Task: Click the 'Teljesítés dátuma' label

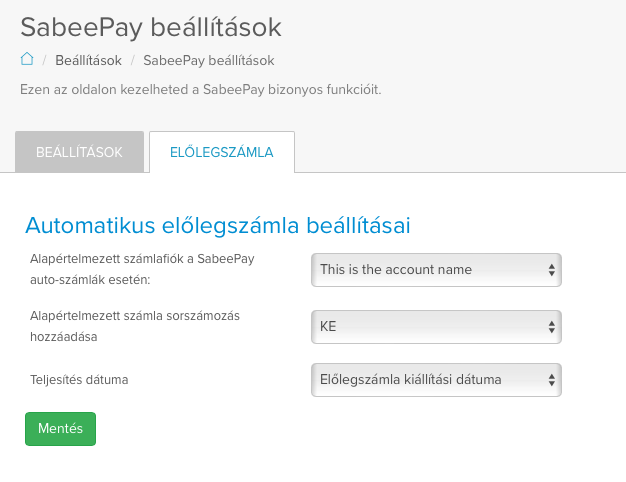Action: coord(79,379)
